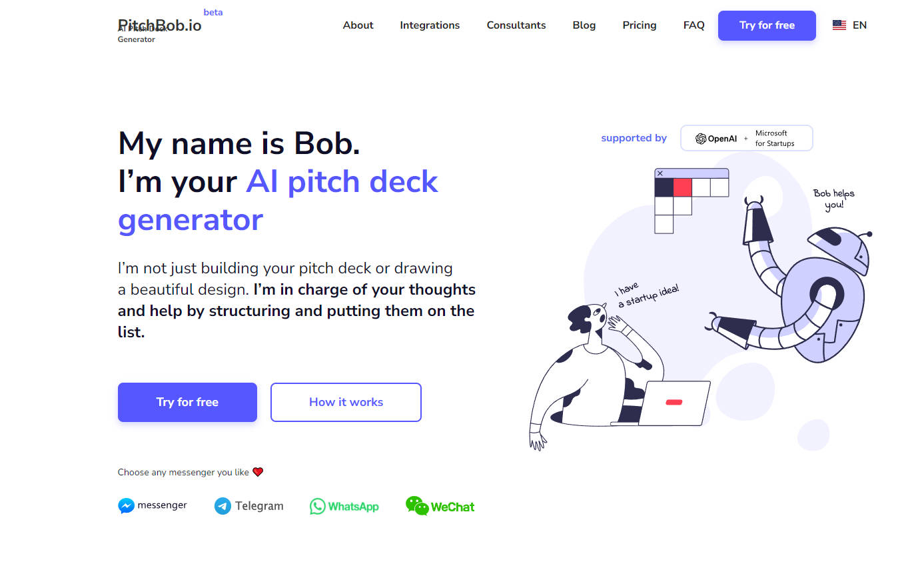Open the Telegram messenger icon
Viewport: 924px width, 572px height.
[222, 506]
